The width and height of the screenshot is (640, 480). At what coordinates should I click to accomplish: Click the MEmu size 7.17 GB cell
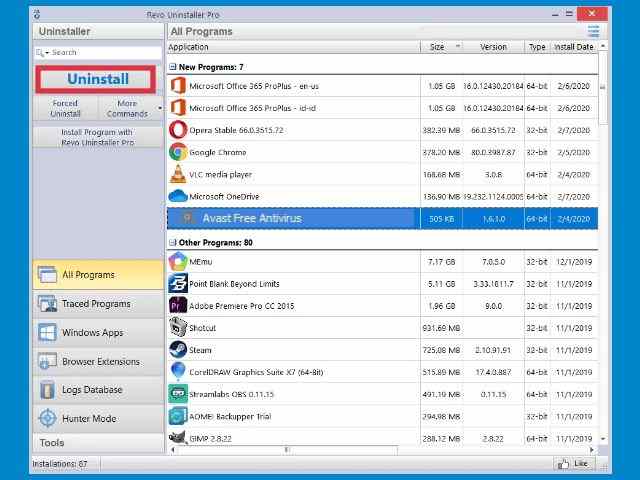coord(442,262)
